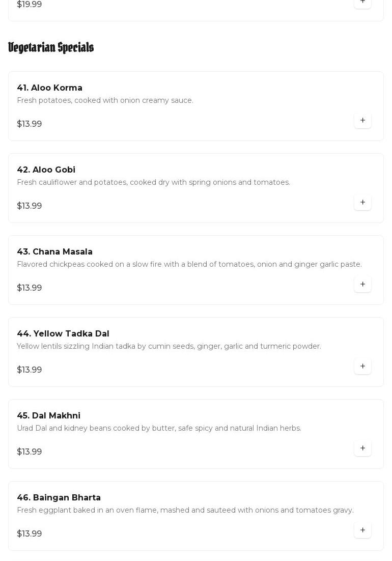392x561 pixels.
Task: Click plus button on the $19.99 item
Action: 362,3
